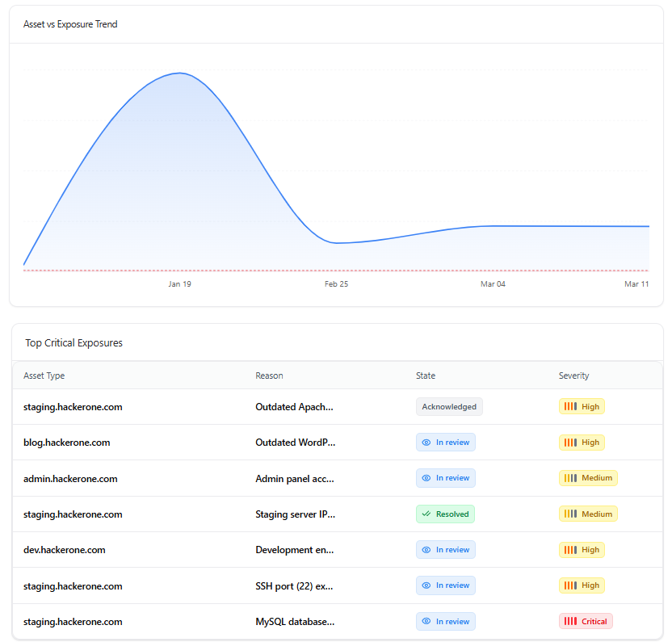Image resolution: width=672 pixels, height=642 pixels.
Task: Click the SSH port (22) ex... reason
Action: [294, 586]
